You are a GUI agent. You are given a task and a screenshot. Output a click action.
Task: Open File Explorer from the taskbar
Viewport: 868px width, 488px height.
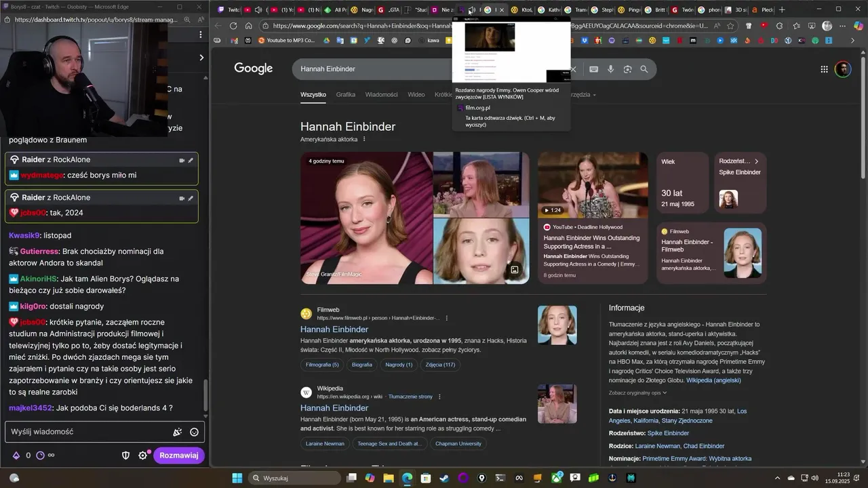click(x=389, y=478)
